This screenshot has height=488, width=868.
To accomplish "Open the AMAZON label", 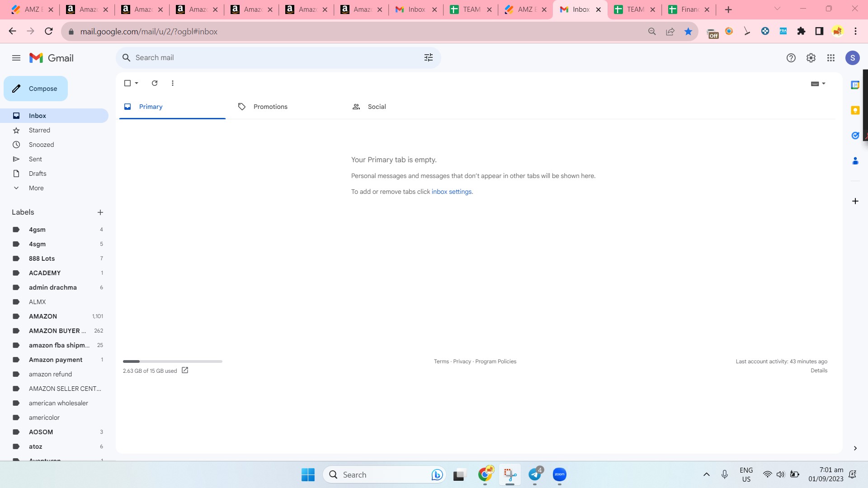I will pyautogui.click(x=54, y=316).
